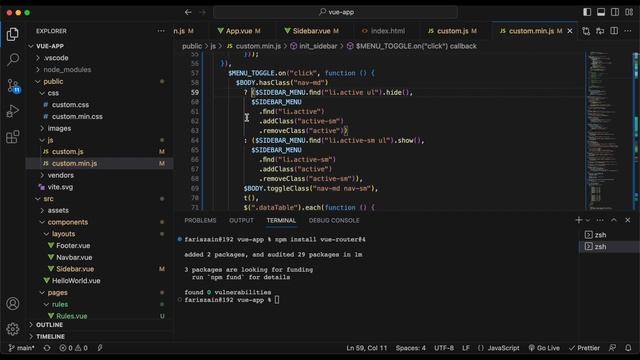This screenshot has width=640, height=360.
Task: Click the Open Changes compare icon
Action: 586,31
